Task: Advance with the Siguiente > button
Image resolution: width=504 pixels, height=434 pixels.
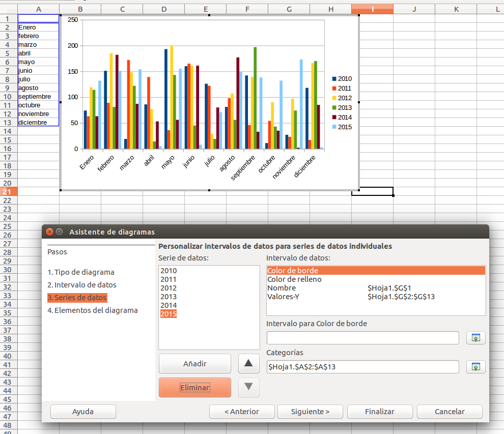Action: (310, 412)
